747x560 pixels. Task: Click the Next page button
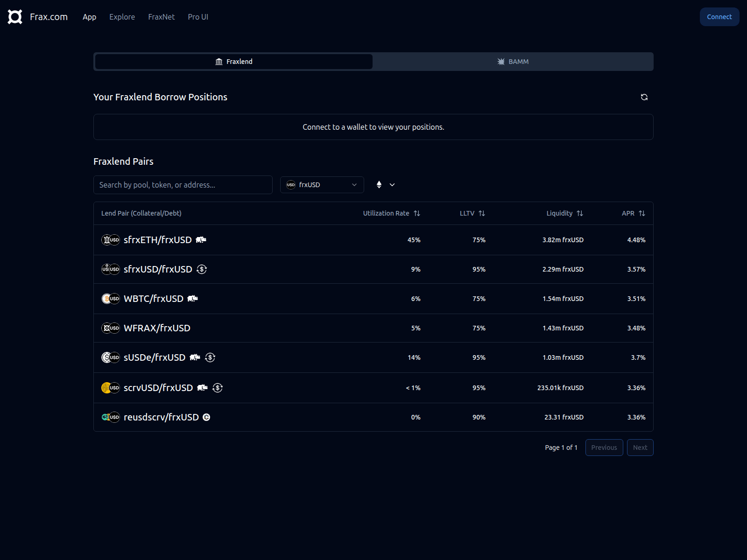tap(640, 448)
